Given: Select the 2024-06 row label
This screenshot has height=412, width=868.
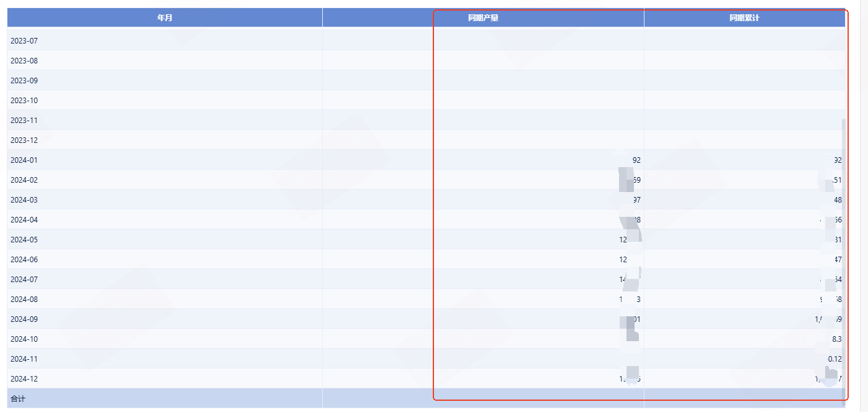Looking at the screenshot, I should click(24, 260).
